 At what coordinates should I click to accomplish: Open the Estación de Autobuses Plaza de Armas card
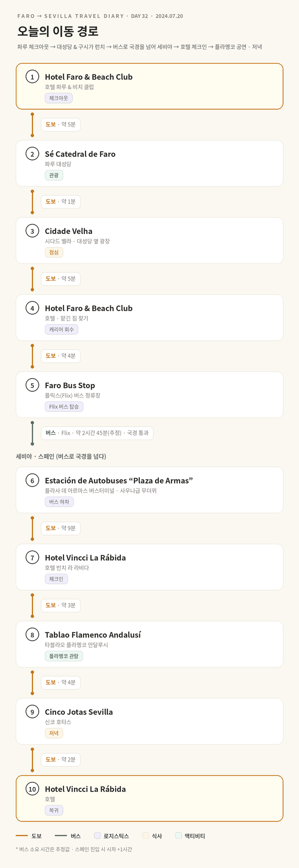(149, 490)
